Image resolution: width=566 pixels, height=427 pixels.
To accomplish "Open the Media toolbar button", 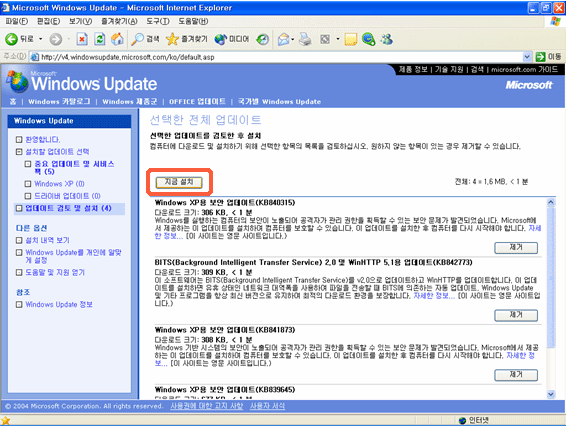I will (232, 39).
